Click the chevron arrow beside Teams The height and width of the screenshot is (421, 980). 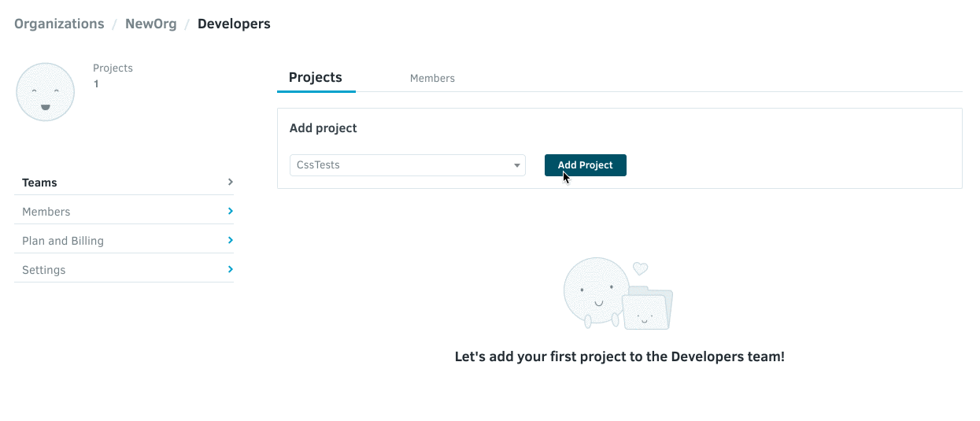(x=230, y=182)
